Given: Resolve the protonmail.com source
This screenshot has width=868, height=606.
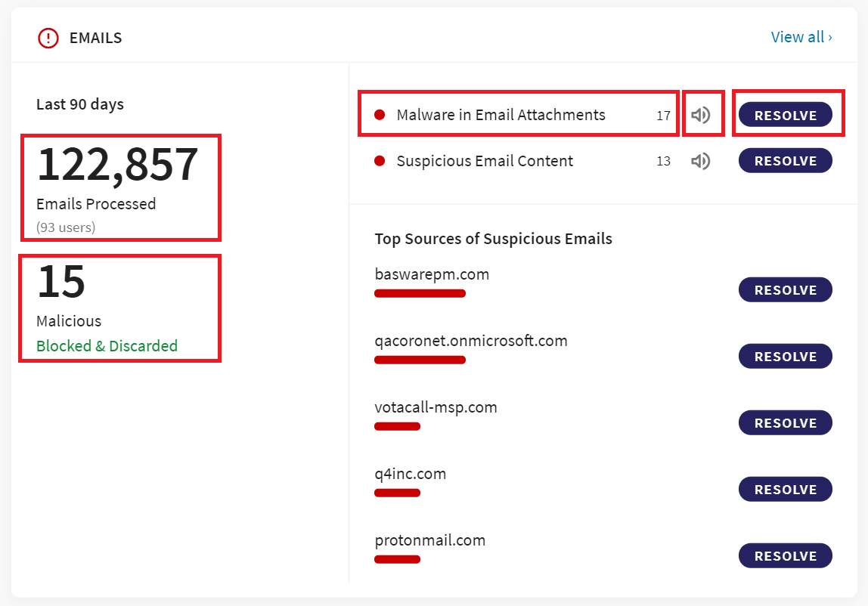Looking at the screenshot, I should (x=785, y=555).
